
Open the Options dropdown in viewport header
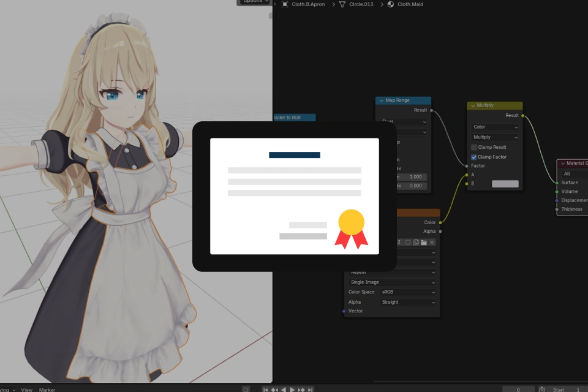point(254,2)
